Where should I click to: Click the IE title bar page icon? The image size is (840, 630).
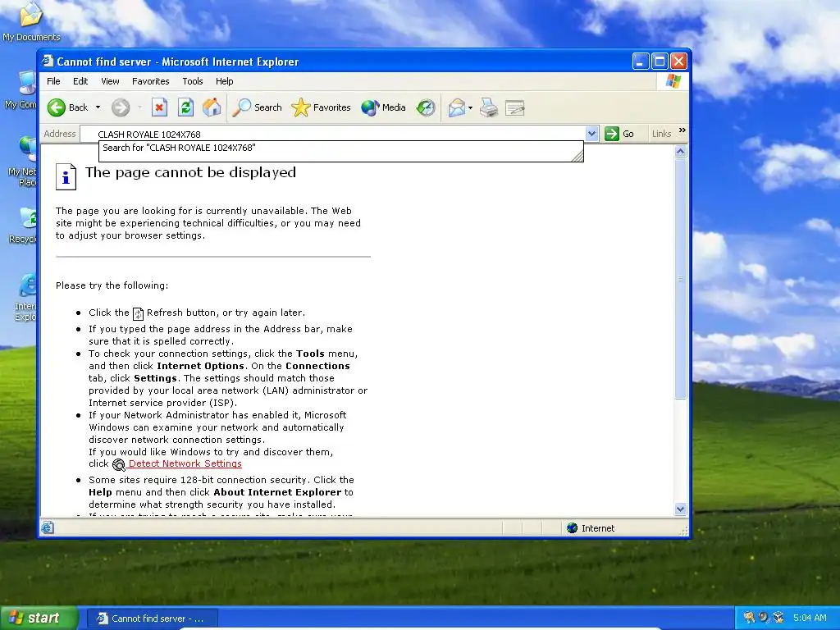click(48, 61)
